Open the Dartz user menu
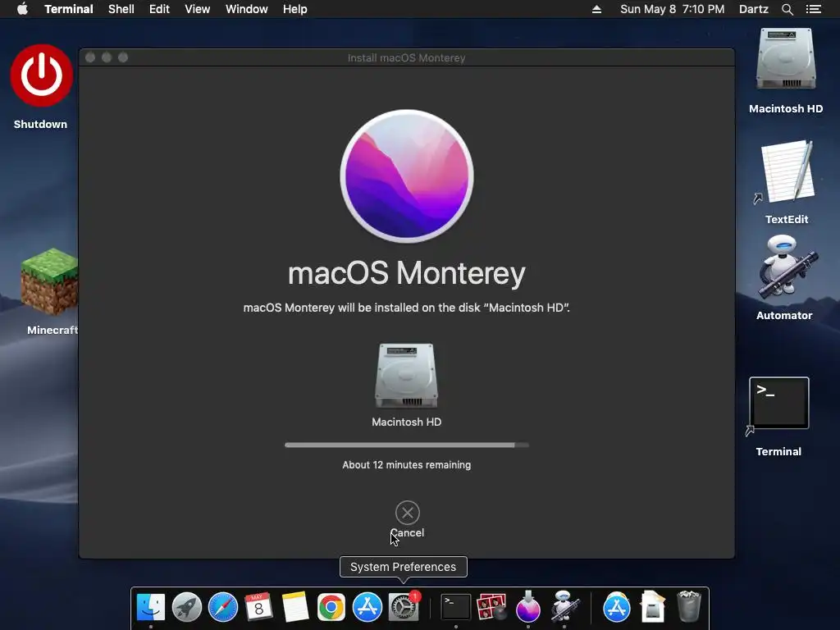 point(753,9)
